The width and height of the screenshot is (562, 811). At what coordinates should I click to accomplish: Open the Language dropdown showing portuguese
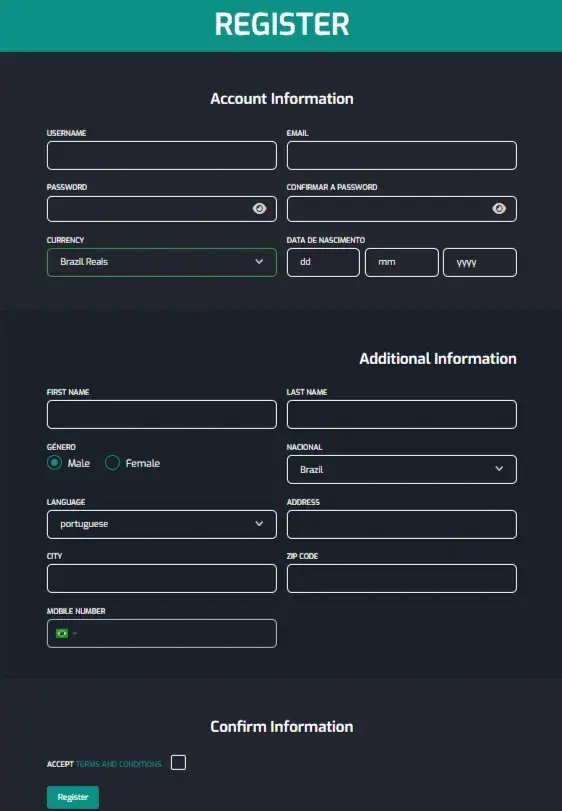pos(162,524)
